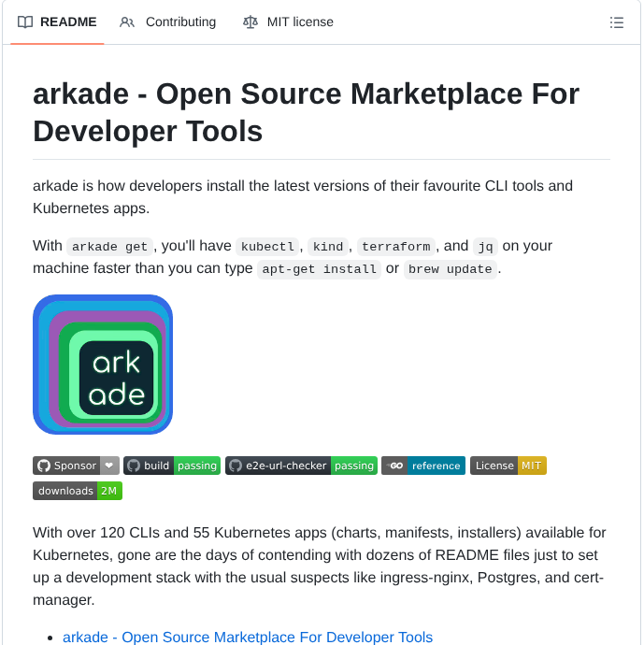644x645 pixels.
Task: Open the arkade logo image
Action: click(x=103, y=365)
